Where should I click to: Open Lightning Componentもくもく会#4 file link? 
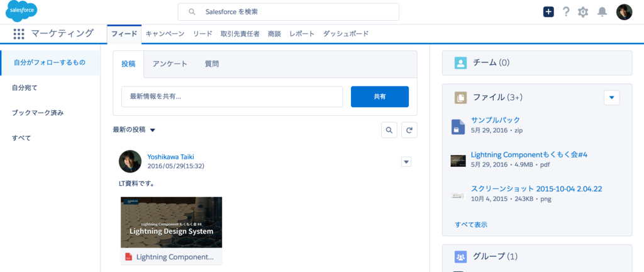pyautogui.click(x=530, y=155)
